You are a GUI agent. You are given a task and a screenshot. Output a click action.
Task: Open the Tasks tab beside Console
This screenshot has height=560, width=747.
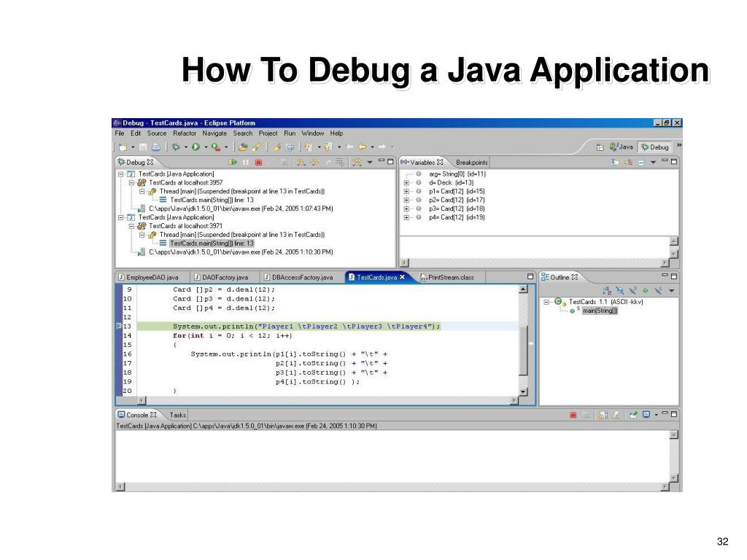click(x=178, y=415)
